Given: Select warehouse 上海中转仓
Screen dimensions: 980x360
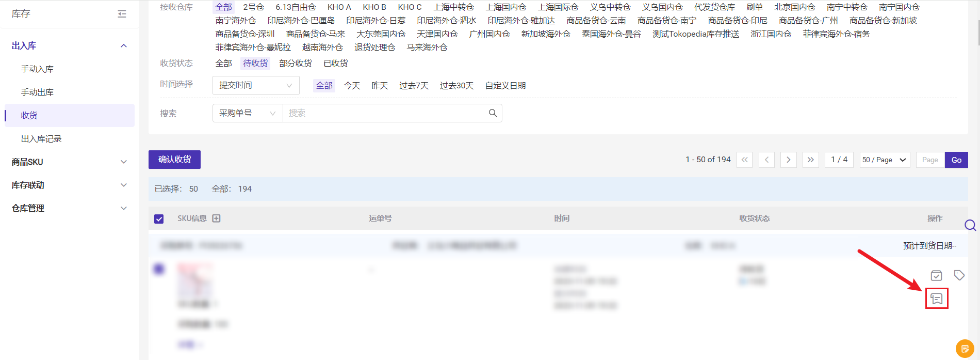Looking at the screenshot, I should tap(453, 7).
